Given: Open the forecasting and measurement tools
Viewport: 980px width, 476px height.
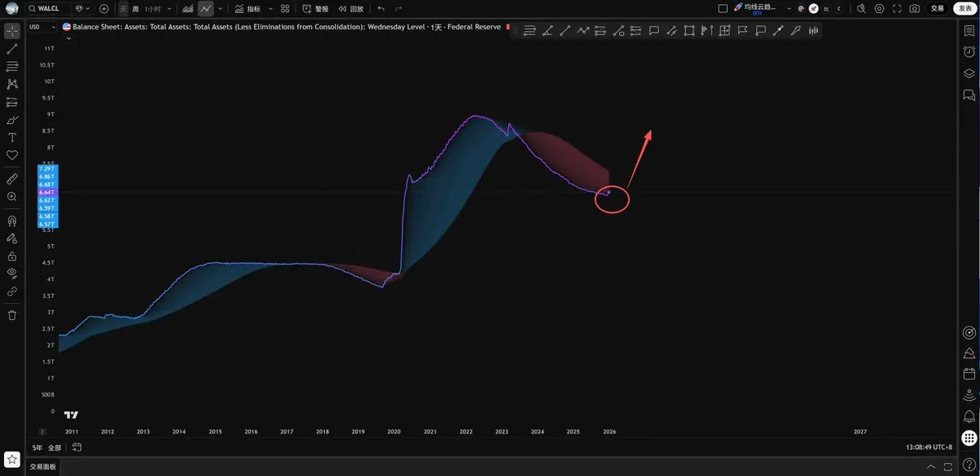Looking at the screenshot, I should coord(12,102).
